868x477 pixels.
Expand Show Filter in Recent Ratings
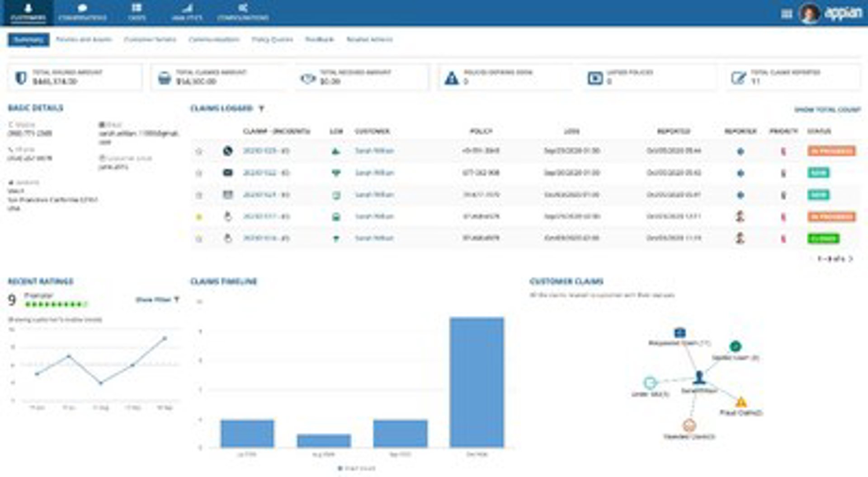157,299
